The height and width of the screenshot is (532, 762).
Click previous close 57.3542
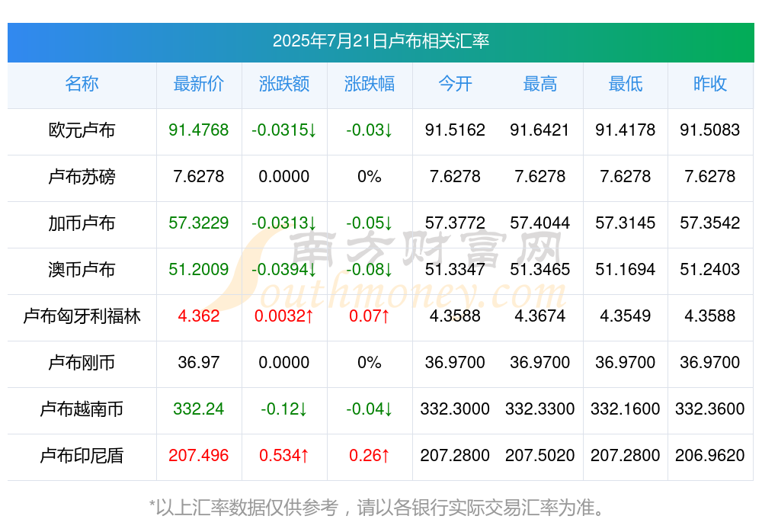coord(710,223)
